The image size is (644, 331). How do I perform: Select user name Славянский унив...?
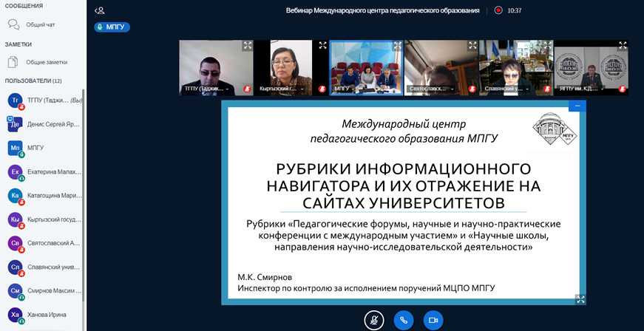pos(54,267)
